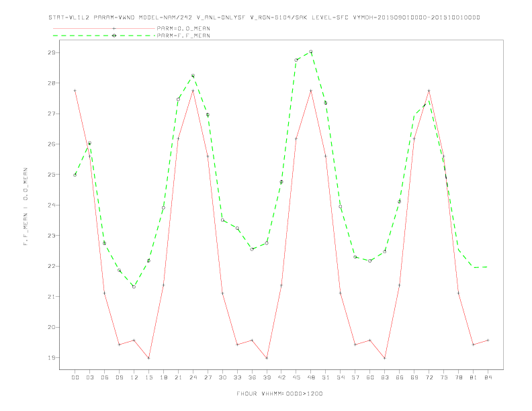Click x-axis hour label 15
The image size is (532, 411).
point(148,377)
